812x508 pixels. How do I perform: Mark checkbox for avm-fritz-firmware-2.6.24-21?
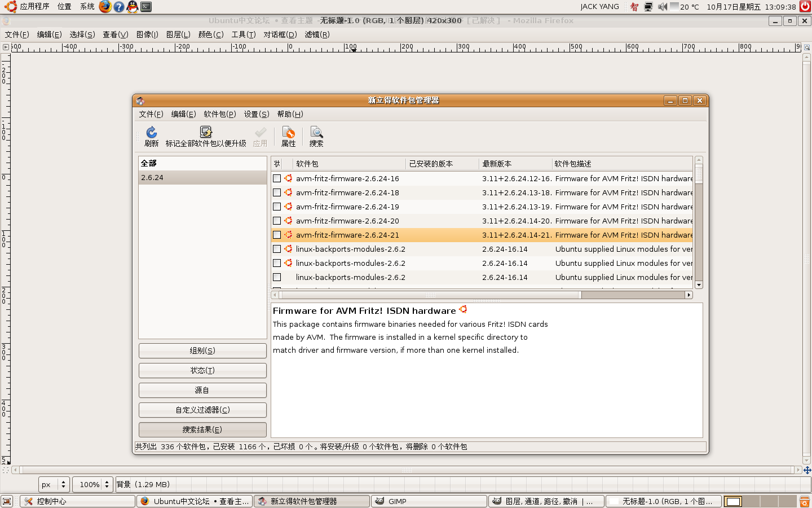277,235
